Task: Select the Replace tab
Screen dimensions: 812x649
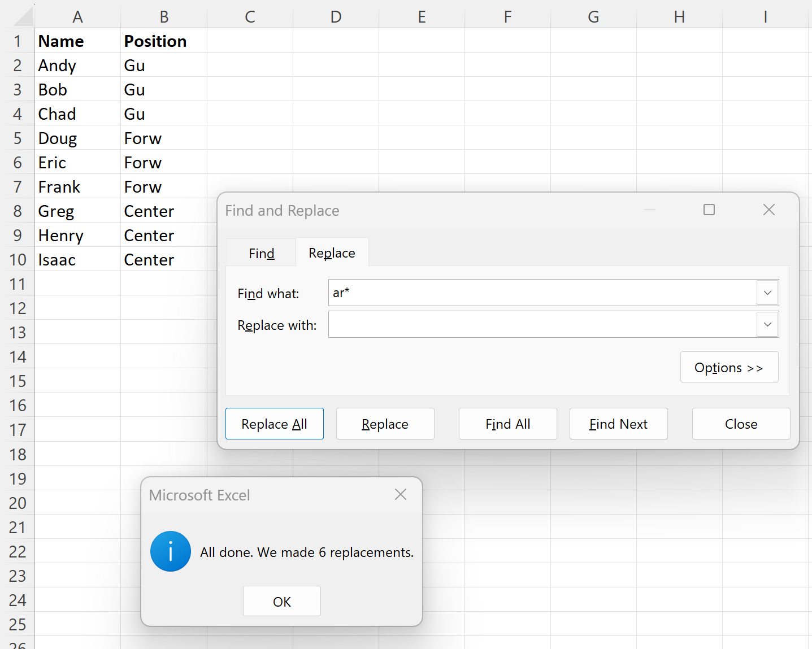Action: (x=332, y=252)
